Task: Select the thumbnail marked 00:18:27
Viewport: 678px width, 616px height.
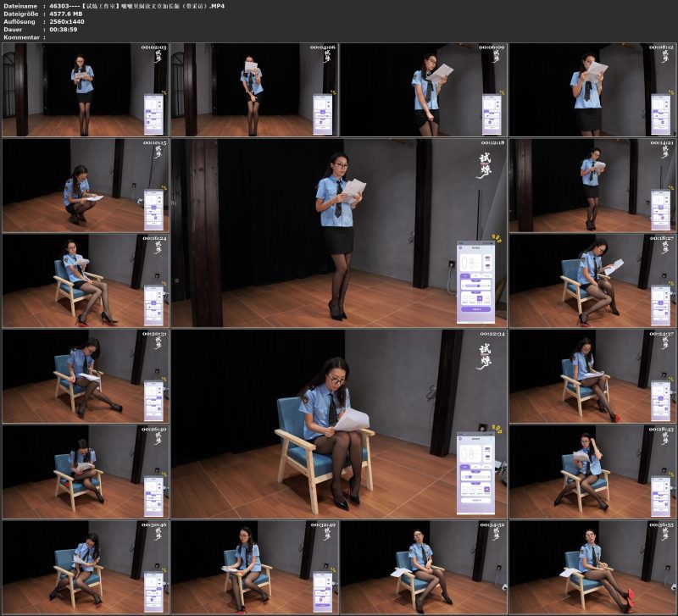Action: (x=592, y=280)
